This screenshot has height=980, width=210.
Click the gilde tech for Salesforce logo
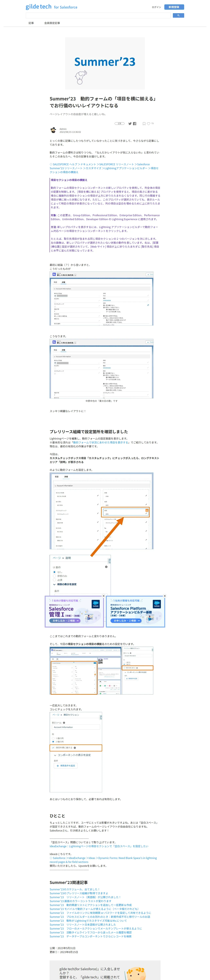pos(52,7)
